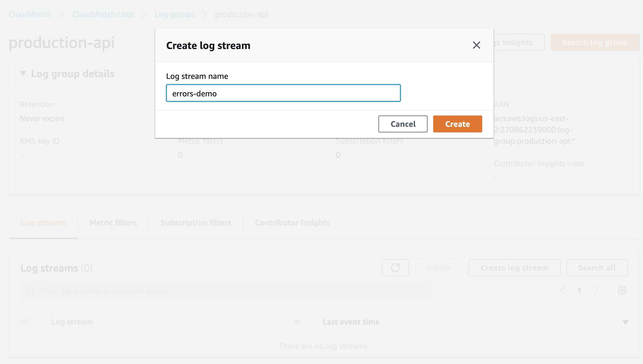
Task: Click the Cancel button
Action: (x=403, y=123)
